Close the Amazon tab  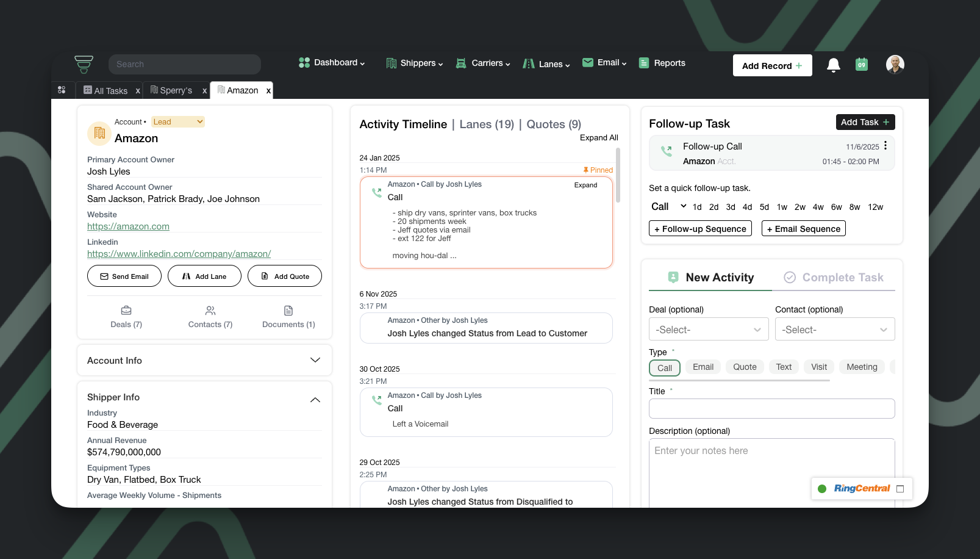(x=268, y=90)
